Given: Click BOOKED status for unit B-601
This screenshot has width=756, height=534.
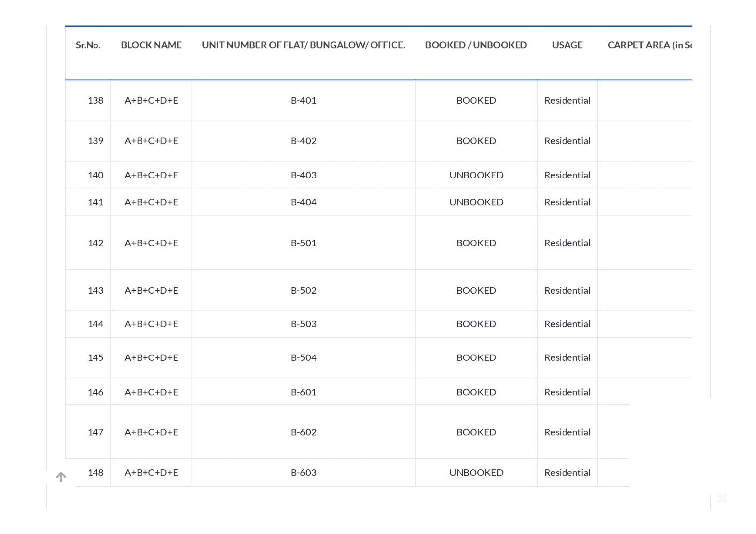Looking at the screenshot, I should [476, 392].
